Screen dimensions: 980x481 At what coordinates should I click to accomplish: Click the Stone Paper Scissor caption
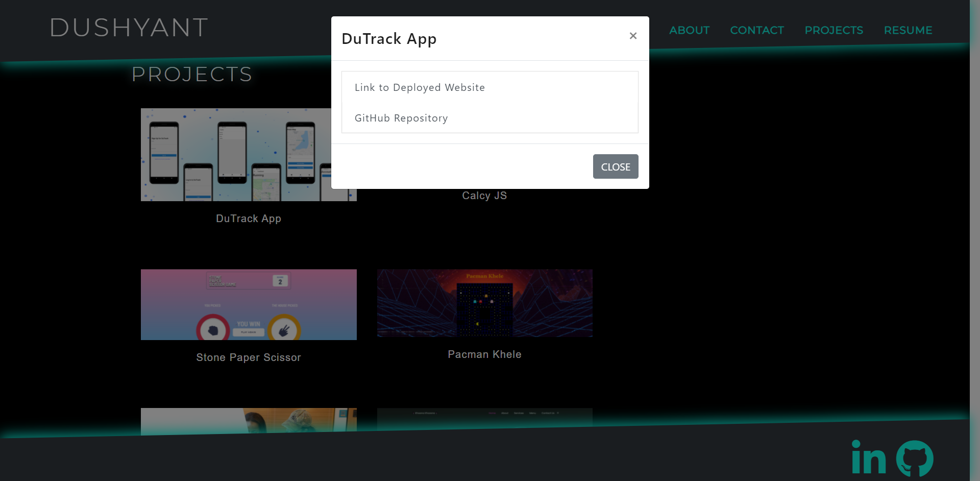point(249,357)
